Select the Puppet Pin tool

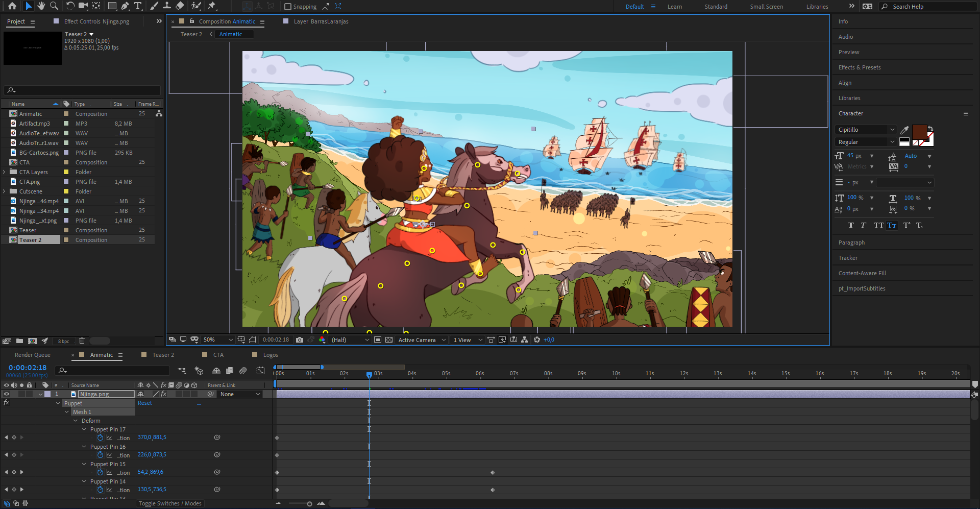[212, 6]
